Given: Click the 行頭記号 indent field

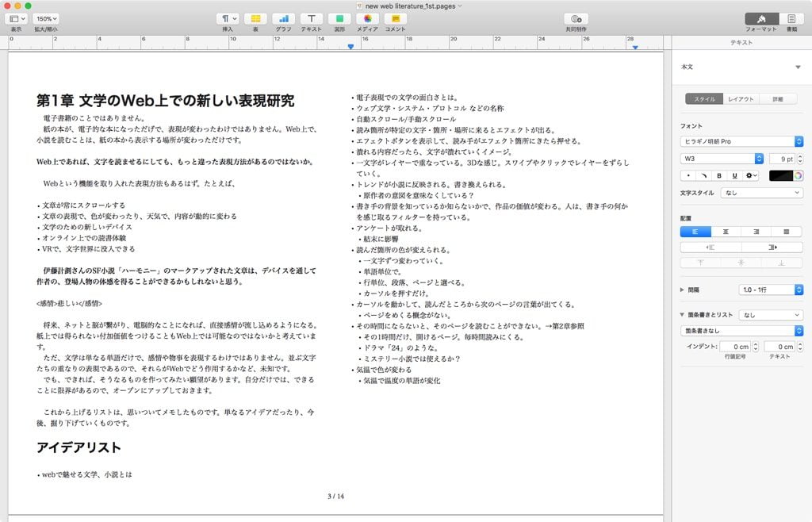Looking at the screenshot, I should 735,347.
